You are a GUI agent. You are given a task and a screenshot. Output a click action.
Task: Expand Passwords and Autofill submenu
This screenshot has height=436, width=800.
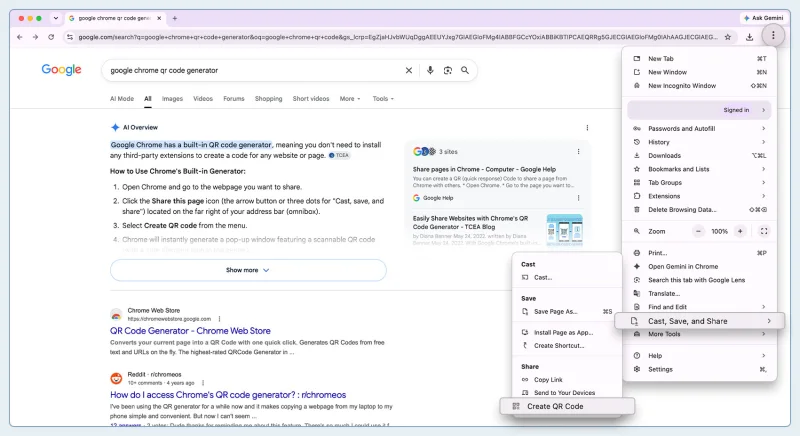pyautogui.click(x=699, y=129)
